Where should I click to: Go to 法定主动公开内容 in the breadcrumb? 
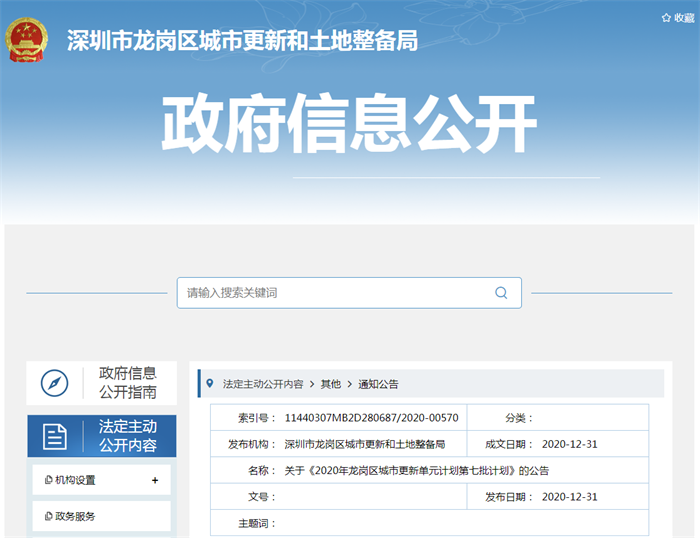point(263,384)
